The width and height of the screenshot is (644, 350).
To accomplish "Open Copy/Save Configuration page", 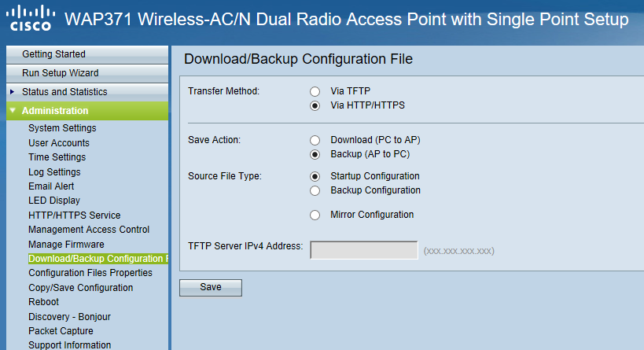I will click(x=80, y=288).
